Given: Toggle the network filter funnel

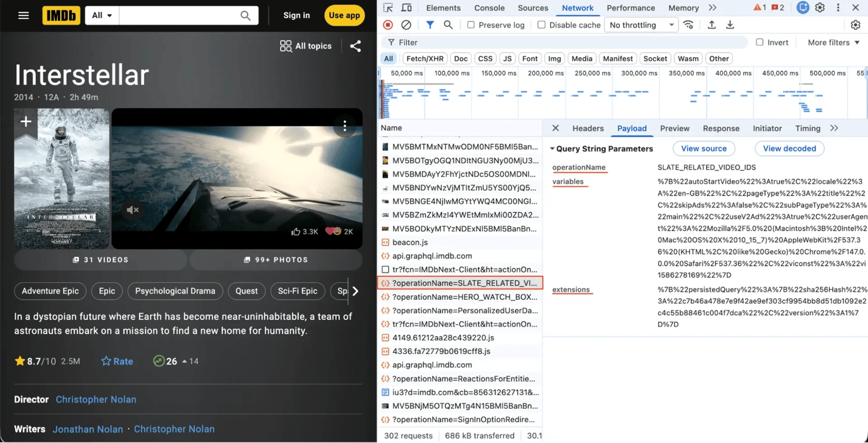Looking at the screenshot, I should click(430, 25).
